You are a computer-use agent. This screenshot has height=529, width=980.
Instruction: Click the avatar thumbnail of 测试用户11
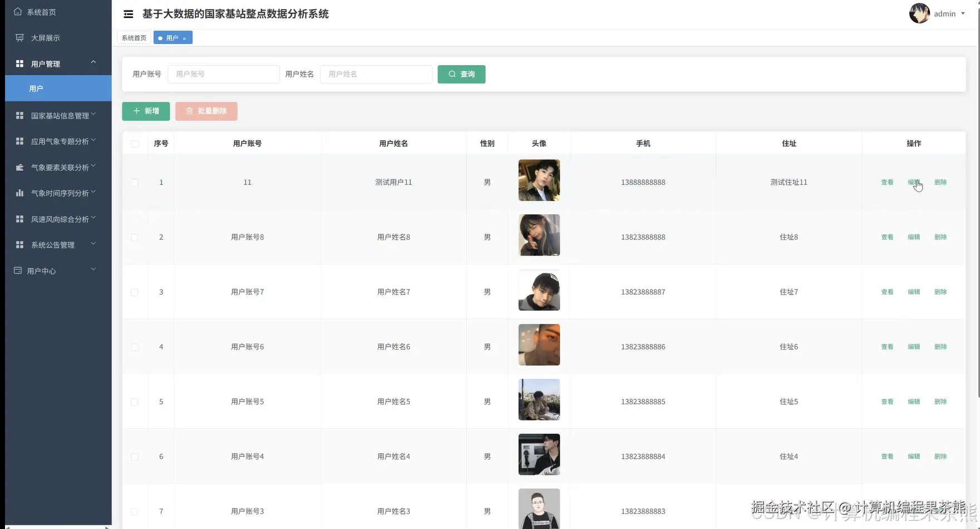click(x=539, y=180)
